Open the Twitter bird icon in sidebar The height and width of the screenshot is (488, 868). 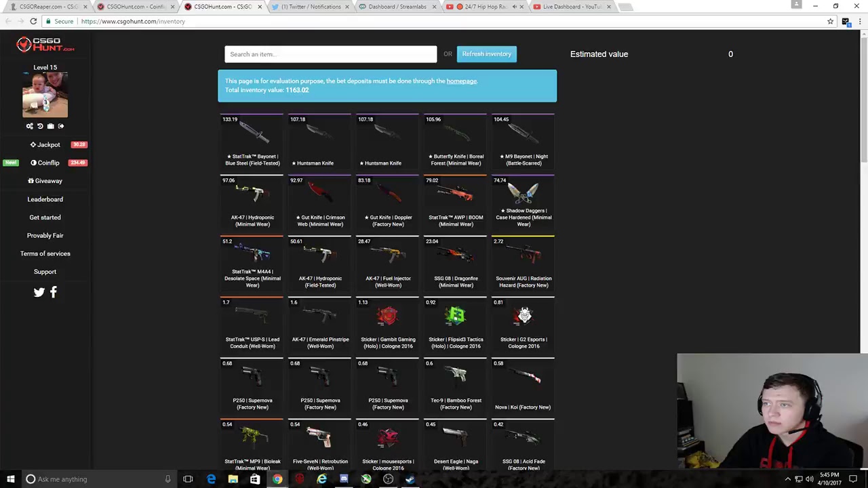39,292
